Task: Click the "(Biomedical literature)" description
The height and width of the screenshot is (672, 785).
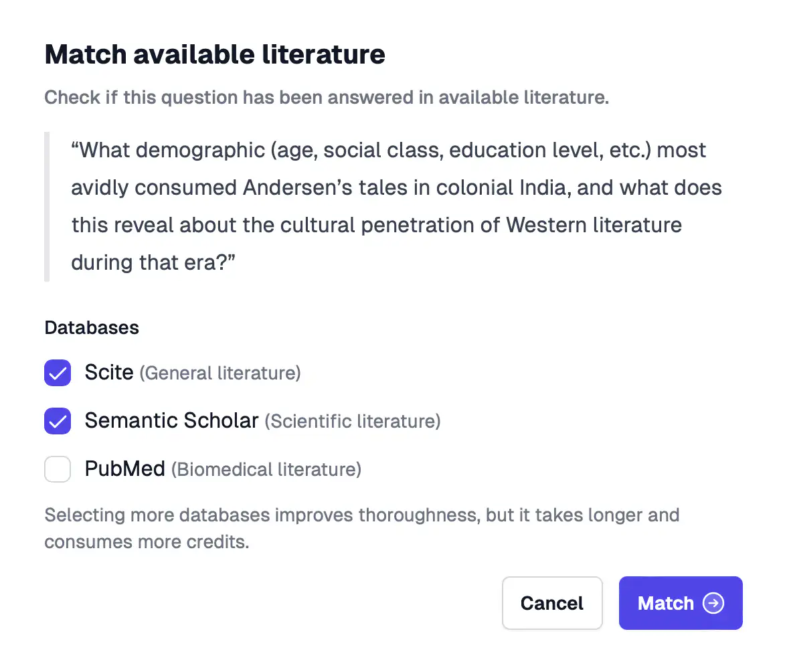Action: [x=266, y=470]
